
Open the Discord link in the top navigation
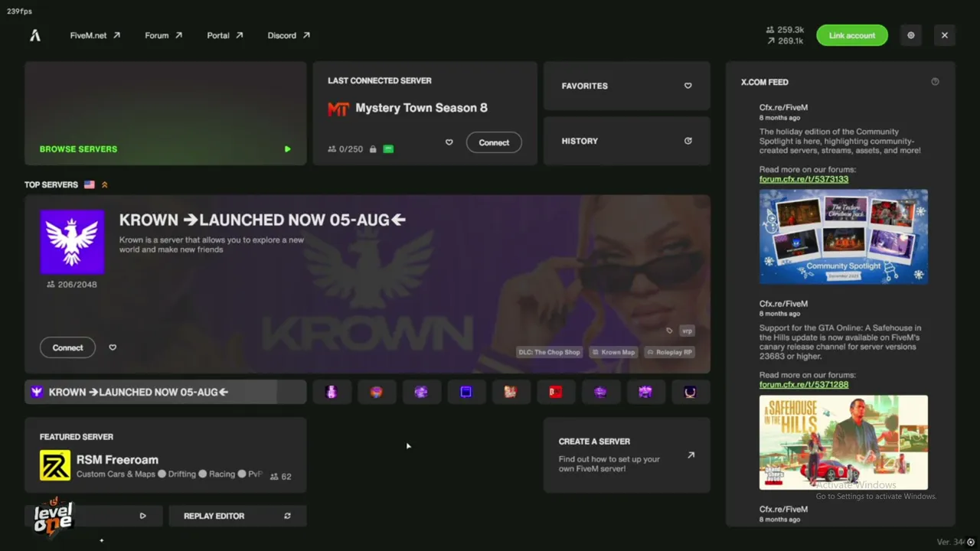[x=289, y=35]
